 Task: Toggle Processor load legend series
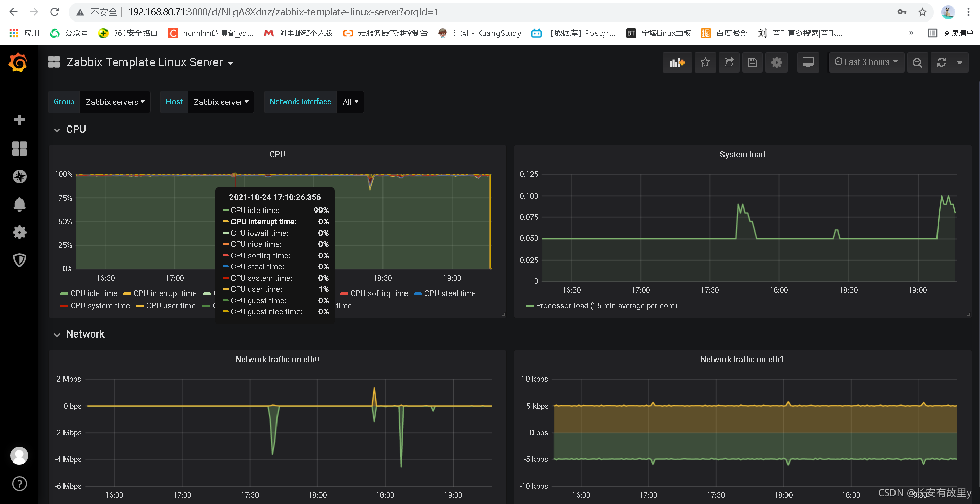[607, 306]
